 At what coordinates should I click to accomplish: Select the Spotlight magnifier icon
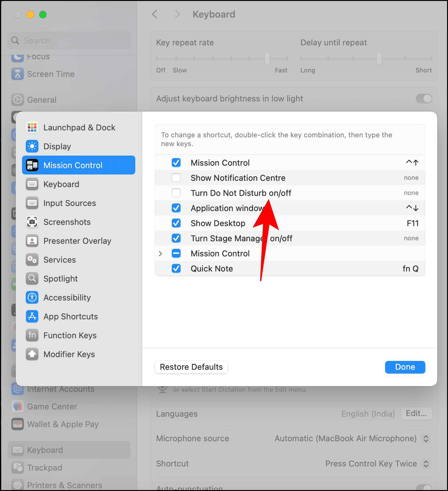coord(32,278)
